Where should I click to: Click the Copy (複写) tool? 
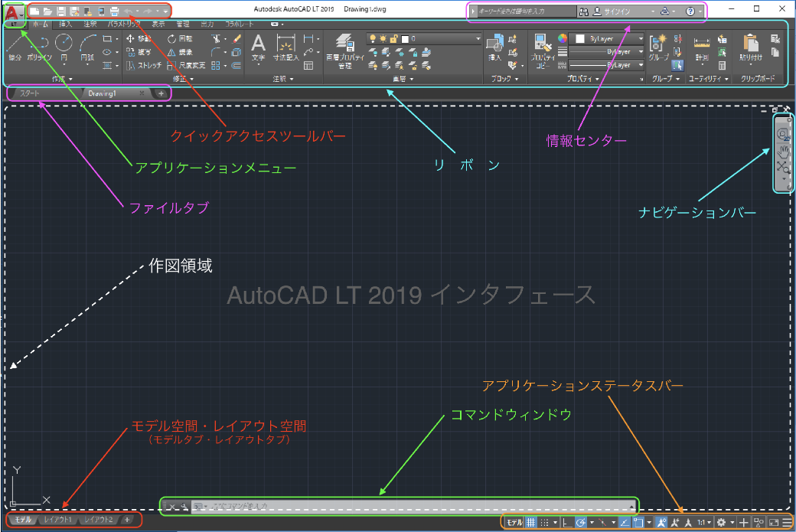coord(138,52)
